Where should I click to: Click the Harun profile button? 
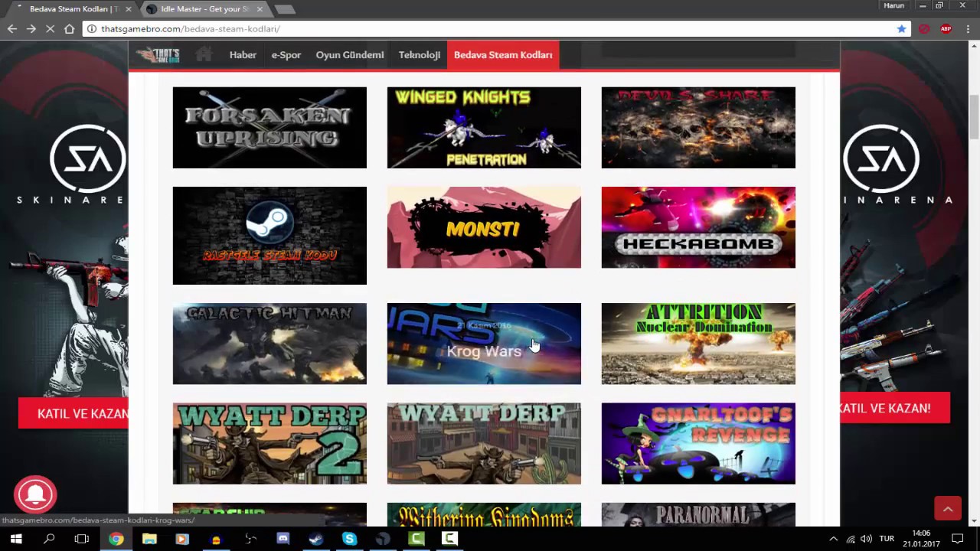893,5
